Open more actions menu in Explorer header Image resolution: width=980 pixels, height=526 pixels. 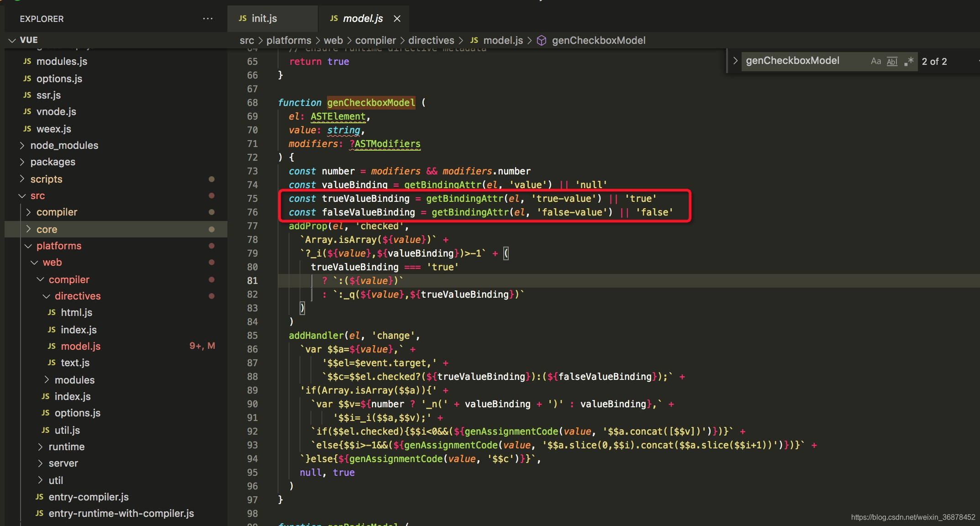click(x=208, y=18)
